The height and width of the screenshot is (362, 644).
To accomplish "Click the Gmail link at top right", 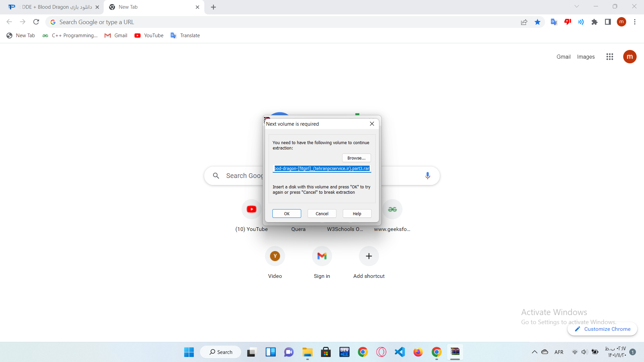I will click(x=563, y=57).
